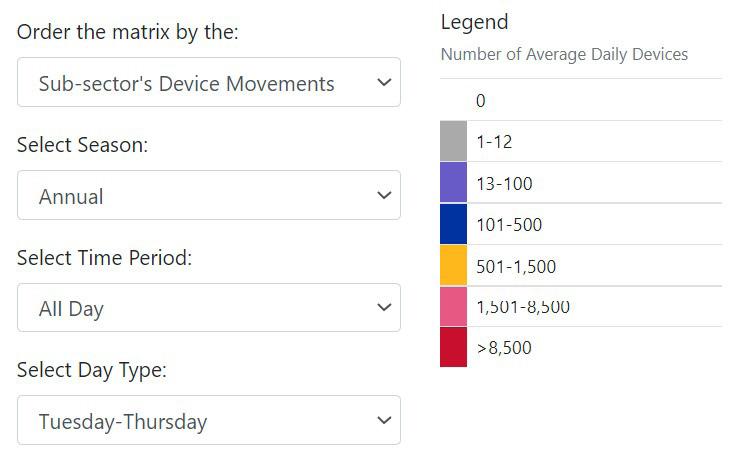This screenshot has width=735, height=453.
Task: Click the gray 1-12 legend swatch
Action: [453, 141]
